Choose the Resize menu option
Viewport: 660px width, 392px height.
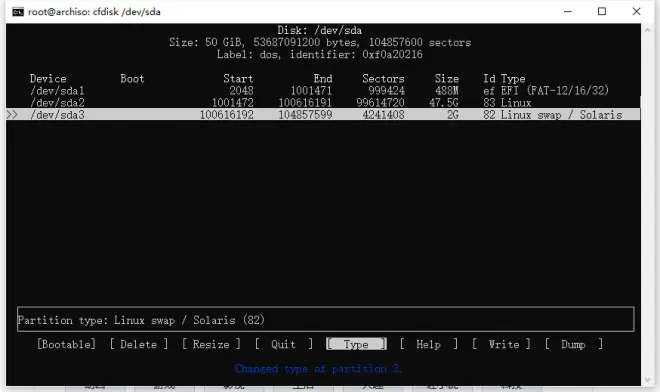coord(211,344)
